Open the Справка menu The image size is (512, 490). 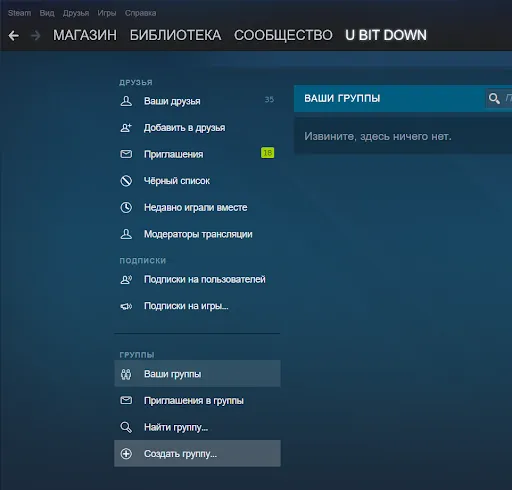point(140,13)
